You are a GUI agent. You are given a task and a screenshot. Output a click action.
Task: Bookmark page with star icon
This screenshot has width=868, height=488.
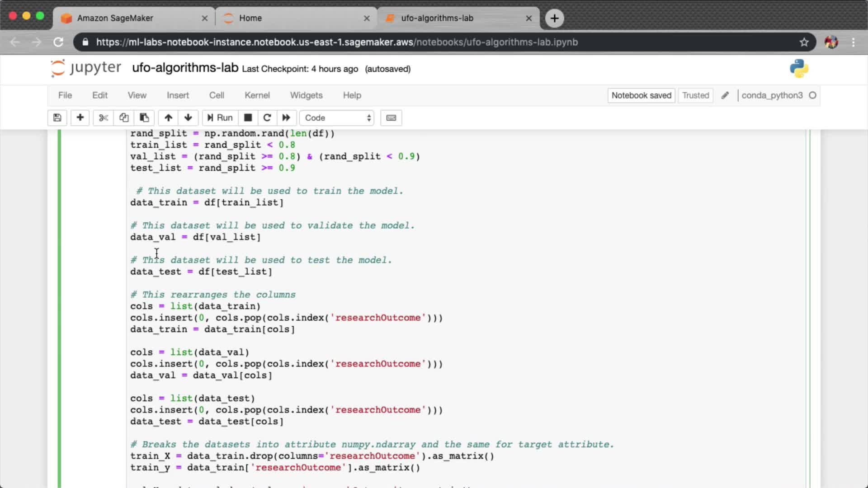point(804,42)
